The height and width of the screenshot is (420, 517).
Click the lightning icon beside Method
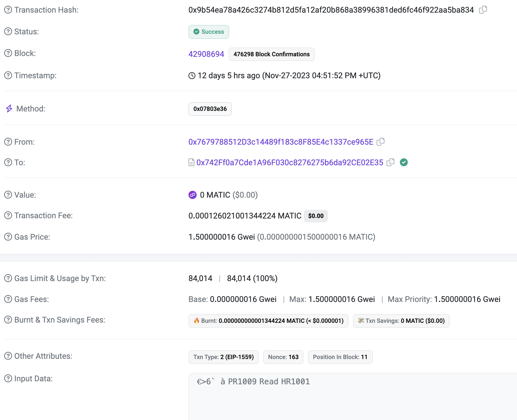click(x=9, y=109)
